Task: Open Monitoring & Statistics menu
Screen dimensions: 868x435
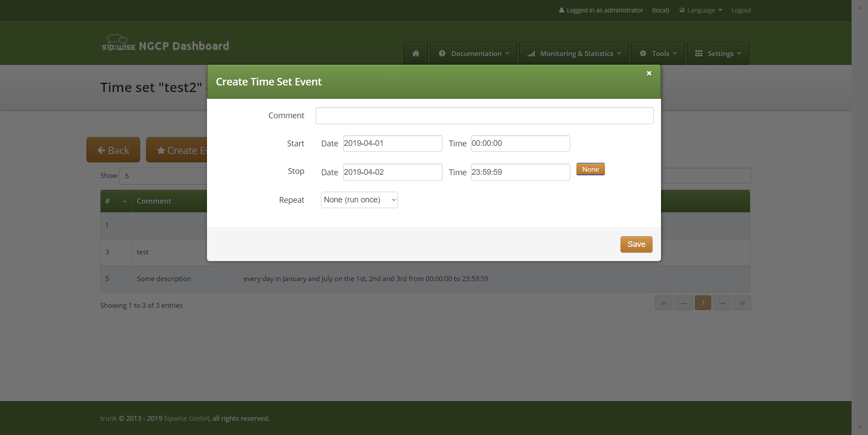Action: click(574, 53)
